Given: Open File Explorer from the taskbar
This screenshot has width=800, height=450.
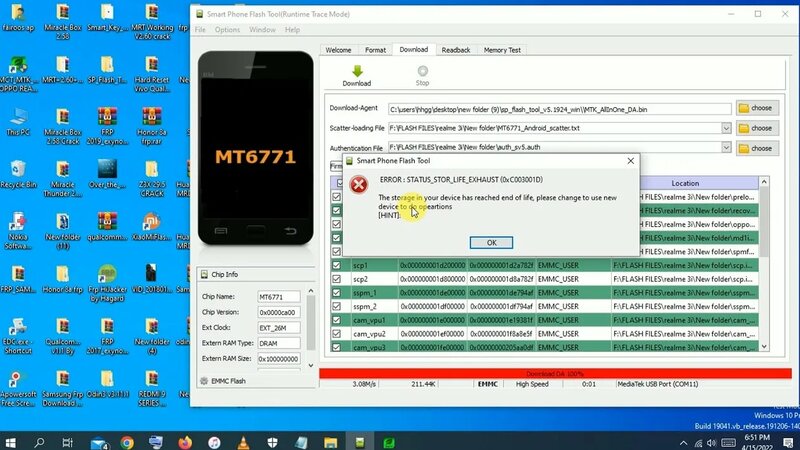Looking at the screenshot, I should point(331,442).
